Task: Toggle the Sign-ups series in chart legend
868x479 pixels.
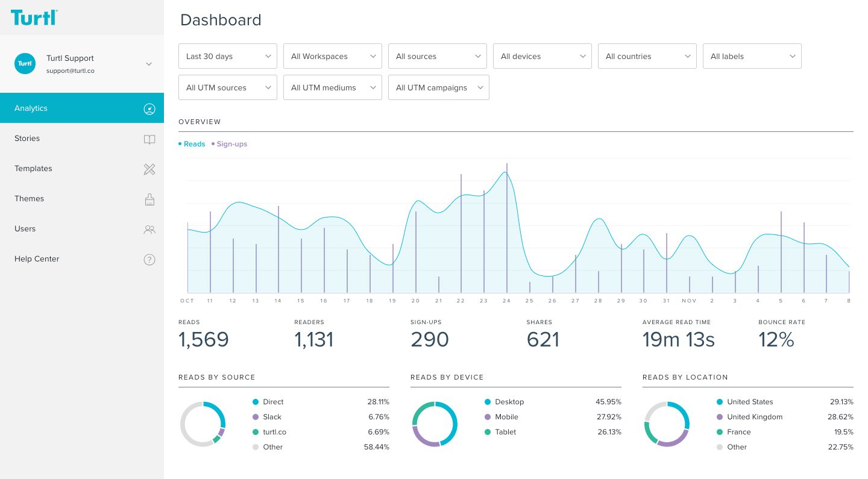Action: pos(229,144)
